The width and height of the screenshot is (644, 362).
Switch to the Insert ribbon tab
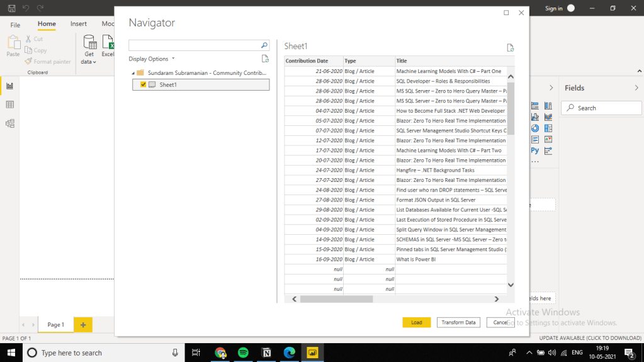[79, 24]
